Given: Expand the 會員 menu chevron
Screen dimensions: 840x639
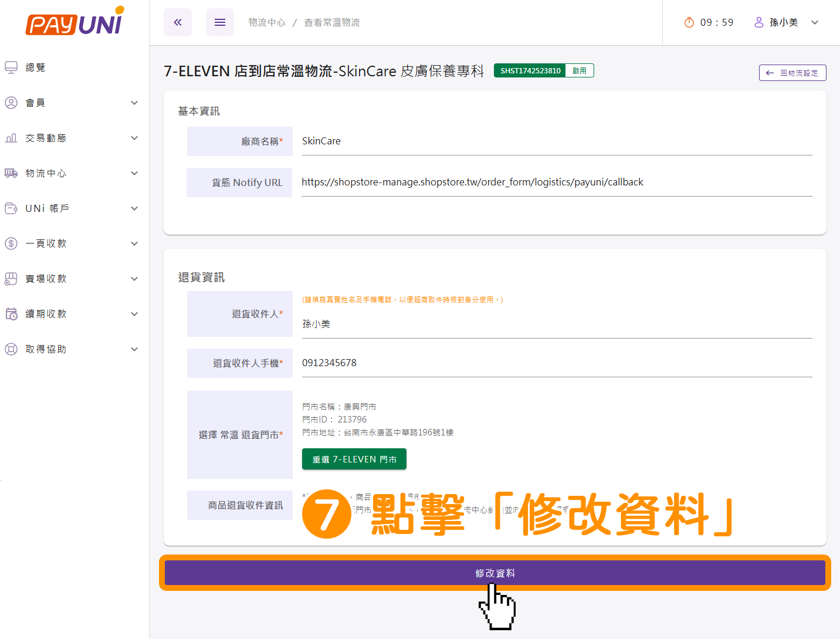Looking at the screenshot, I should [x=134, y=103].
